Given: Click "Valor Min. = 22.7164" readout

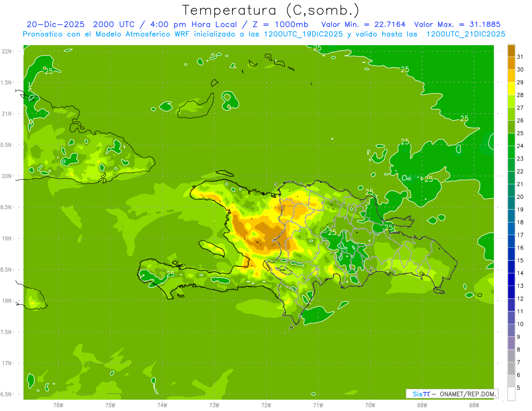Looking at the screenshot, I should [x=363, y=24].
